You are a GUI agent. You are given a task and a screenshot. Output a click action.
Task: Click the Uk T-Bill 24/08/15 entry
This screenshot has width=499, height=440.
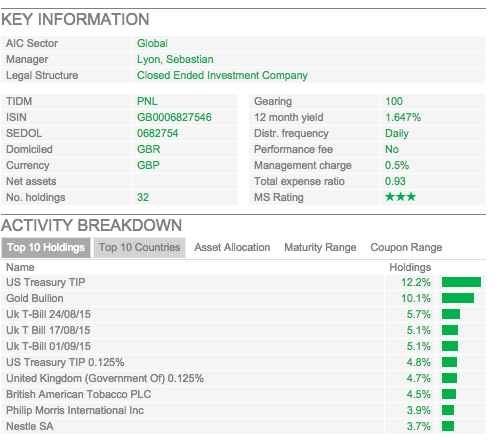(x=48, y=314)
